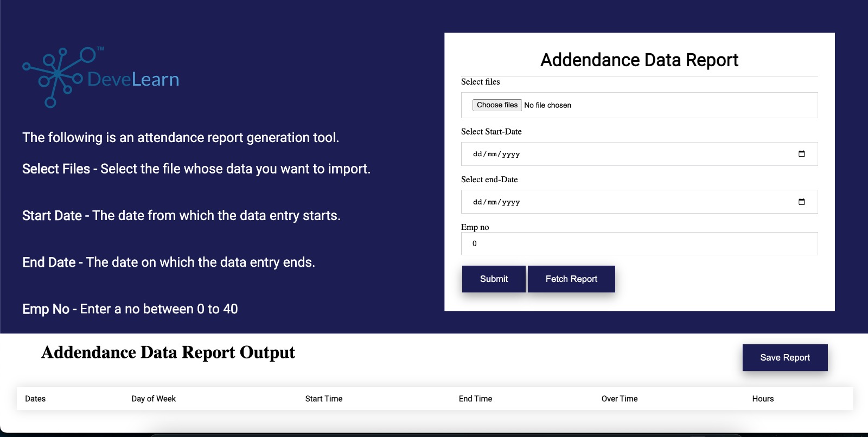
Task: Click the Hours column header
Action: 763,399
